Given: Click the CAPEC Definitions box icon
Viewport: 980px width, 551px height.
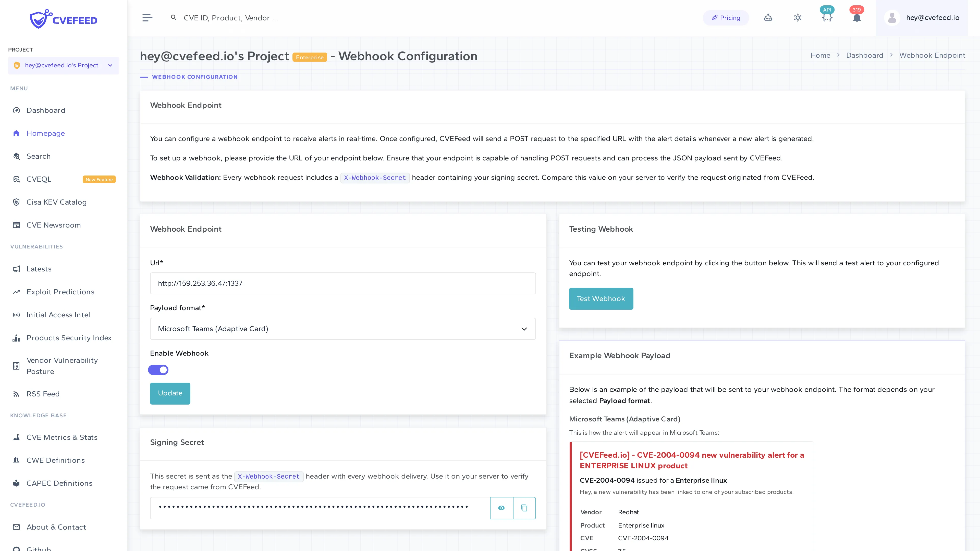Looking at the screenshot, I should [16, 483].
